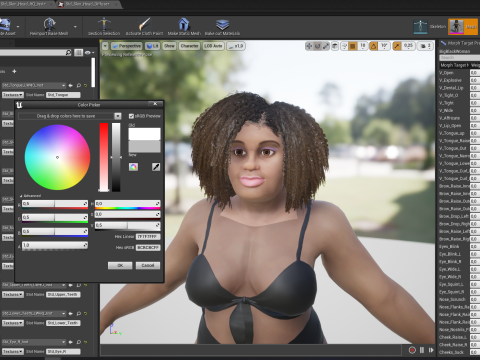Screen dimensions: 480x360
Task: Click the morph target search box
Action: click(x=459, y=58)
